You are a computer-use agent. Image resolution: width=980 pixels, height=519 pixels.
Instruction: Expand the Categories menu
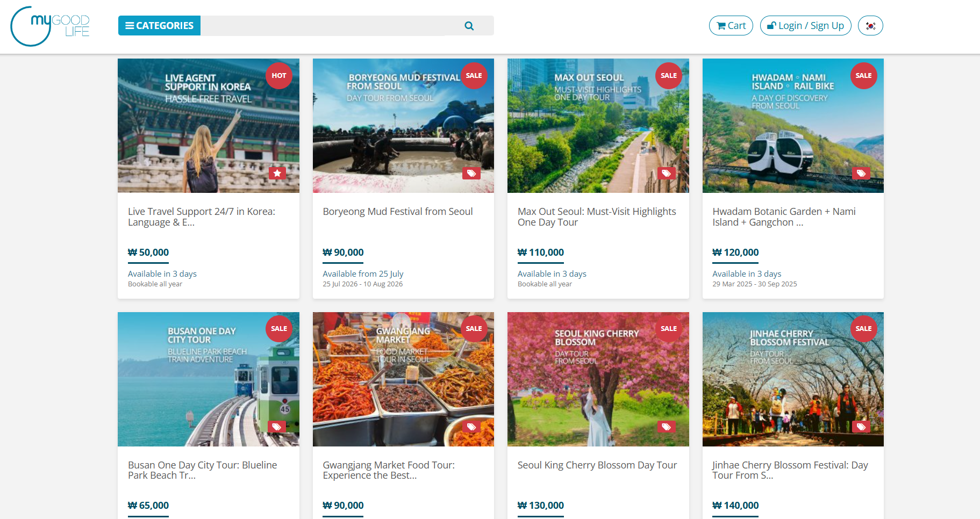(x=159, y=26)
